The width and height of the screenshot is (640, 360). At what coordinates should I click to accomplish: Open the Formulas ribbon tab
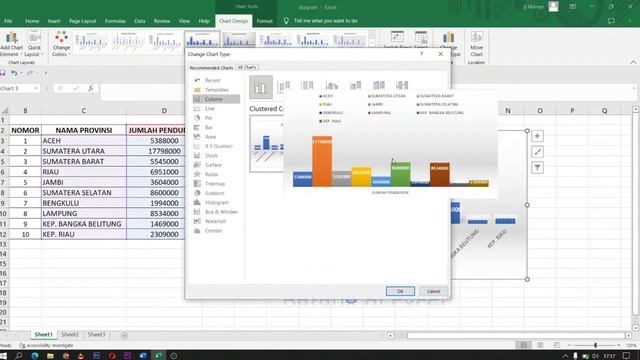point(115,21)
